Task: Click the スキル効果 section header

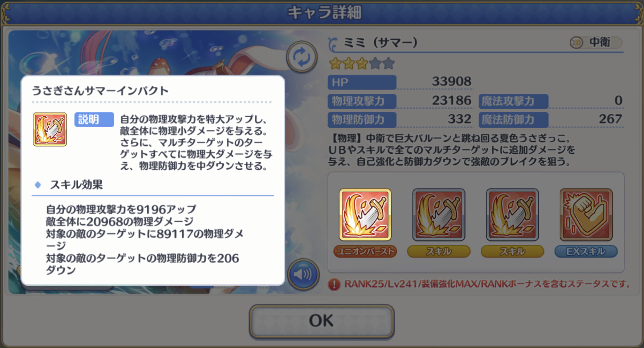Action: [x=76, y=185]
